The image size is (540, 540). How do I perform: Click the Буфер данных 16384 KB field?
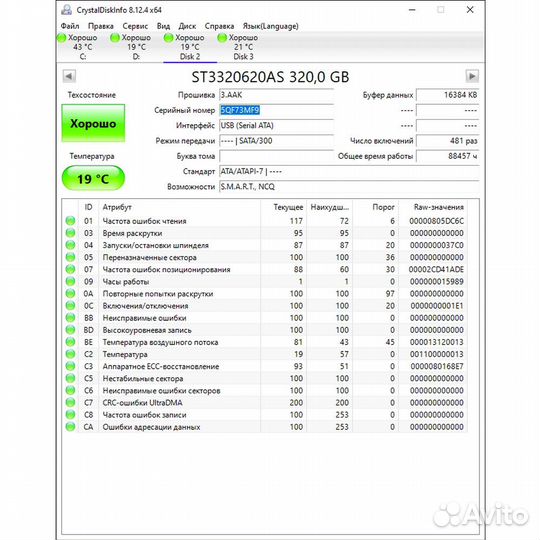tap(447, 95)
